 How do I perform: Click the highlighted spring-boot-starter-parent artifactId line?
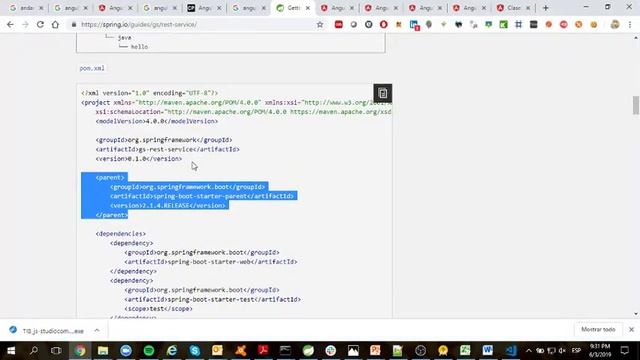[x=202, y=196]
